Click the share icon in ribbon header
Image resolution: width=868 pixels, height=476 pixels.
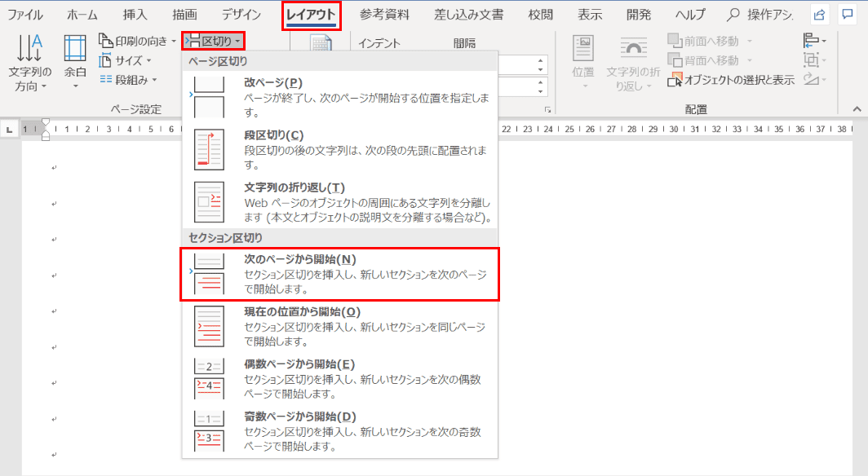(819, 15)
